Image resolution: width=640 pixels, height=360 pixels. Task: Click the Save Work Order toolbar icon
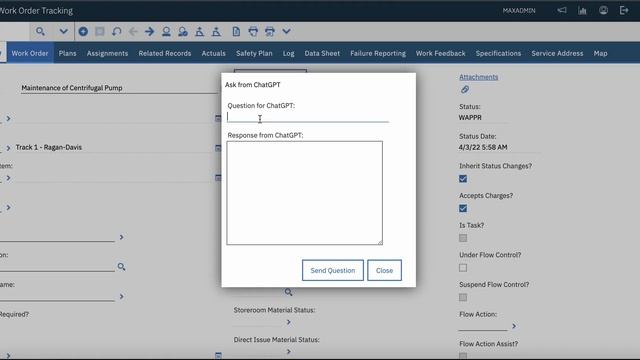[100, 31]
